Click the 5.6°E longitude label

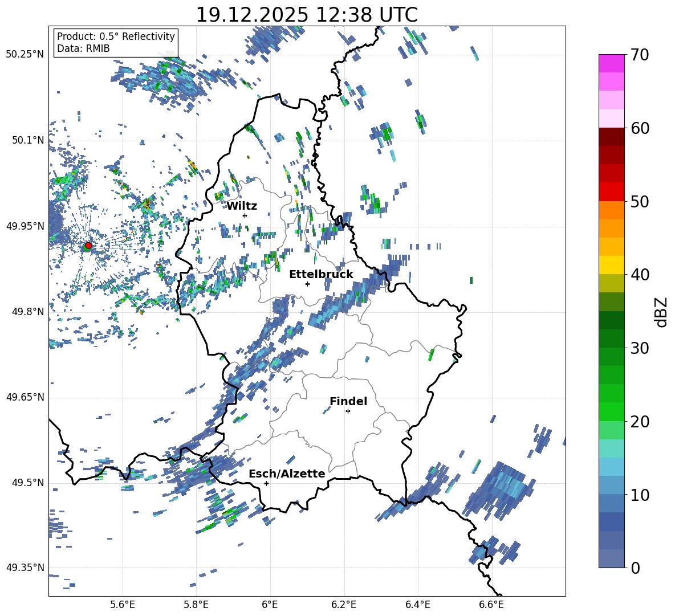[123, 605]
